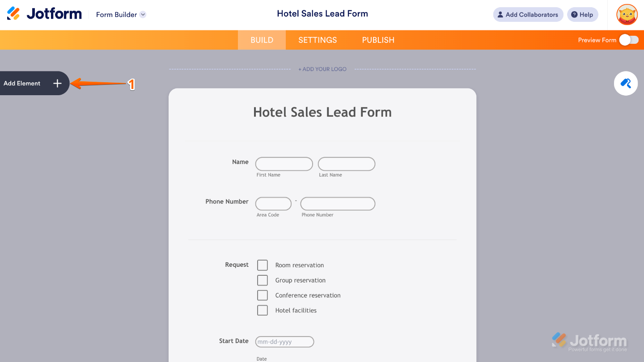Viewport: 644px width, 362px height.
Task: Check the Hotel facilities checkbox
Action: pos(263,310)
